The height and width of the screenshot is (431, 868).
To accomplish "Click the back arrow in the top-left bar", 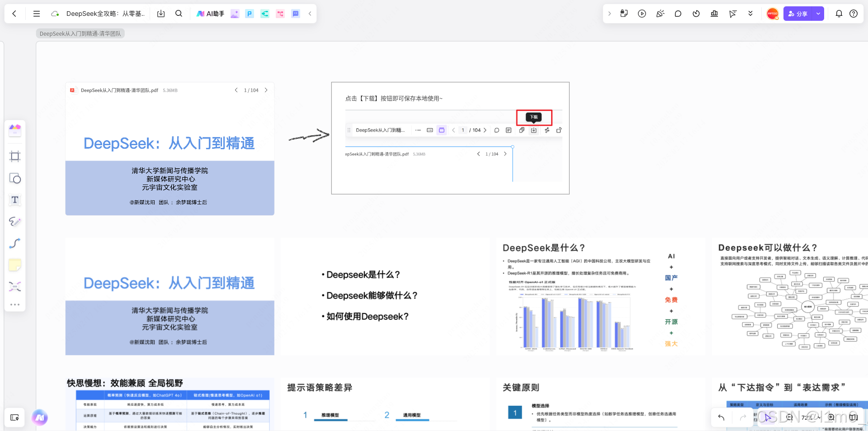I will coord(14,14).
